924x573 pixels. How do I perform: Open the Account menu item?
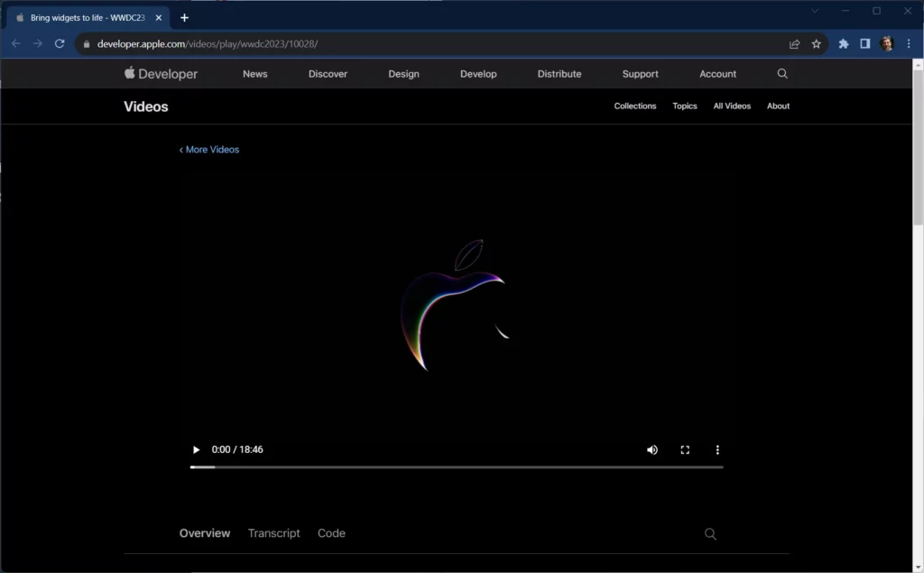point(717,74)
